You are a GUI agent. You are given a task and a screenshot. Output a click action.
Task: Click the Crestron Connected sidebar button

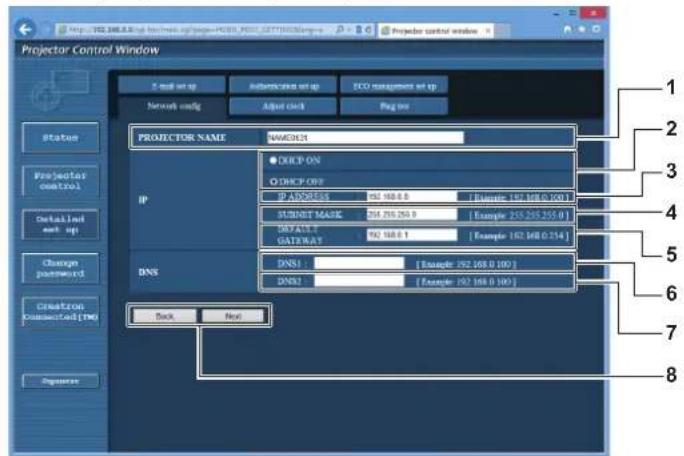click(x=60, y=311)
